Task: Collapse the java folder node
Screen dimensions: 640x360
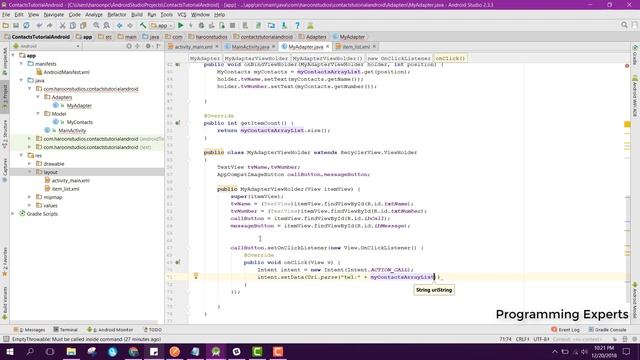Action: (x=21, y=80)
